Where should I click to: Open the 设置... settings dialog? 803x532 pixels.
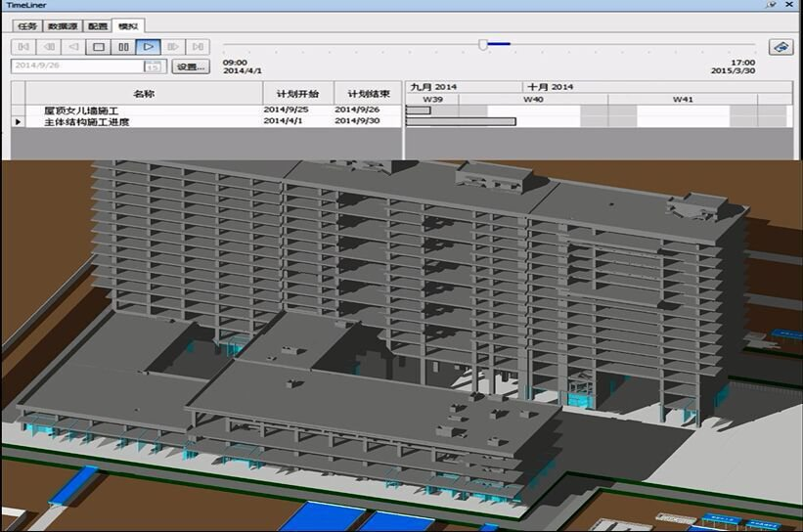coord(191,66)
